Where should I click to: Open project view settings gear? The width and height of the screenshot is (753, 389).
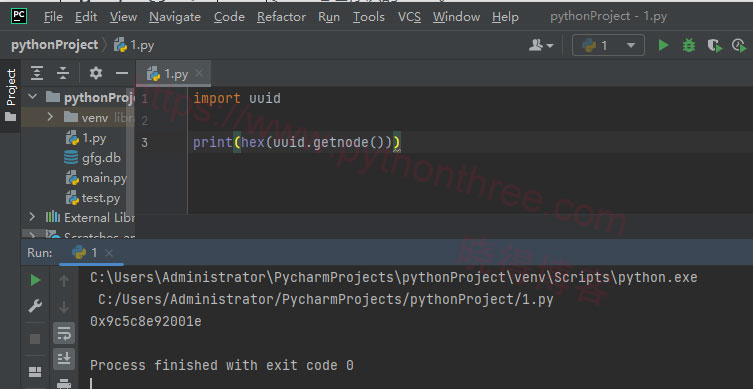(x=96, y=73)
